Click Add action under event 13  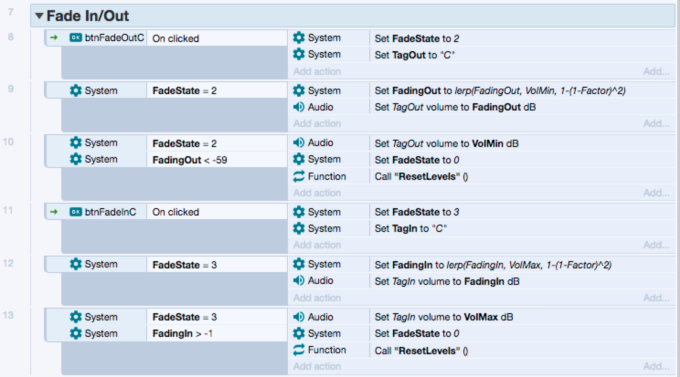[x=317, y=367]
